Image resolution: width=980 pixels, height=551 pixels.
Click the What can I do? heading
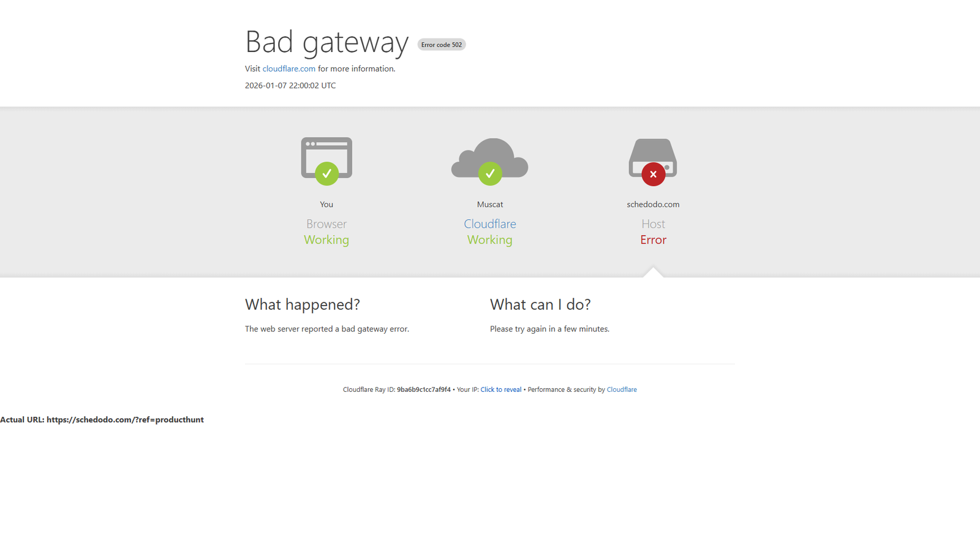[540, 304]
